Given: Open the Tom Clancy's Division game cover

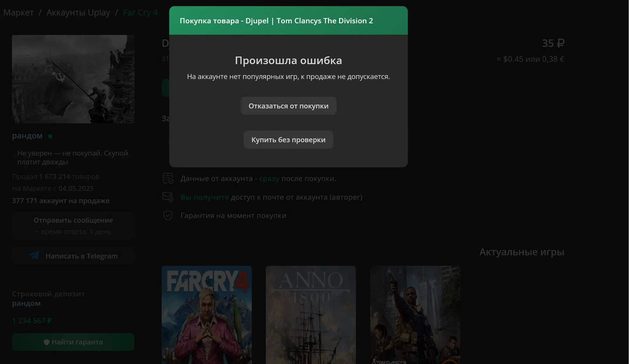Looking at the screenshot, I should [415, 315].
